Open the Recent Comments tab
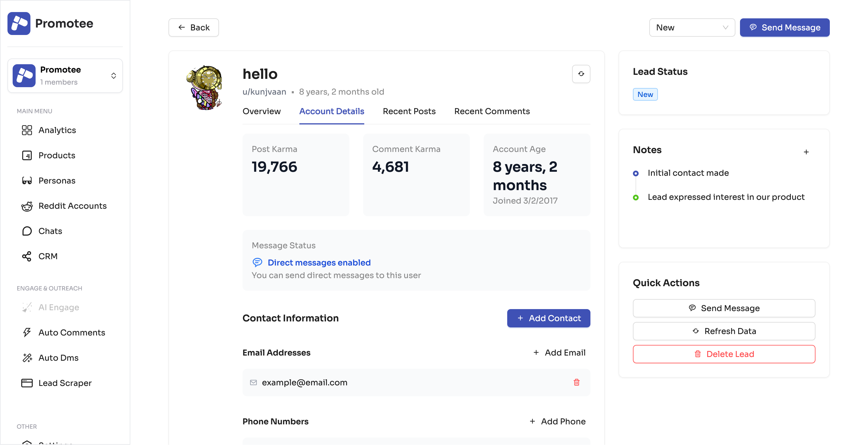The image size is (868, 445). pos(492,112)
